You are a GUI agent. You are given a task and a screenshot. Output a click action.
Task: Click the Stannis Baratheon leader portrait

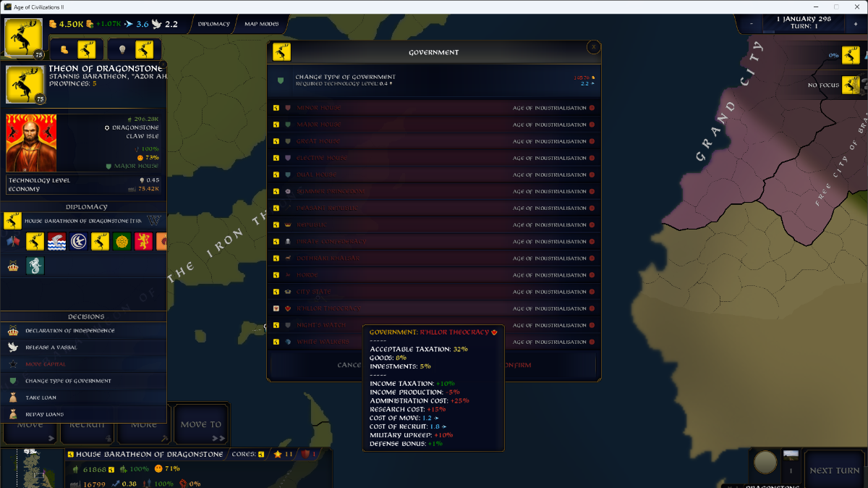[31, 143]
